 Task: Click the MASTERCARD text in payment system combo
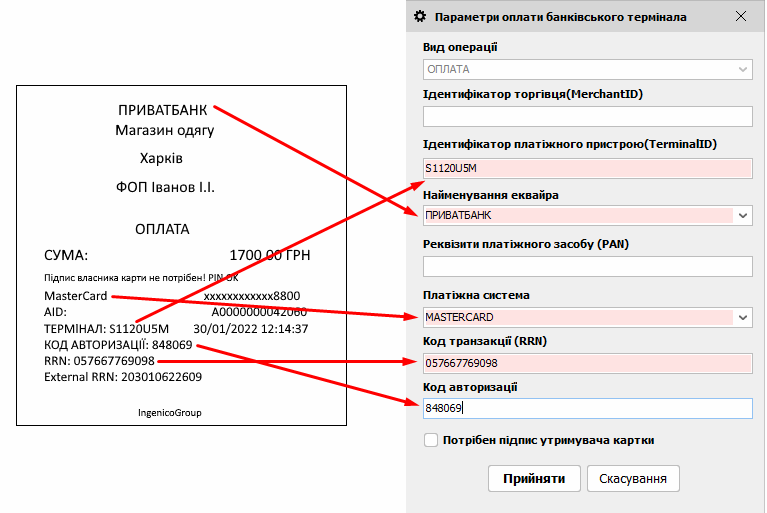pyautogui.click(x=459, y=317)
